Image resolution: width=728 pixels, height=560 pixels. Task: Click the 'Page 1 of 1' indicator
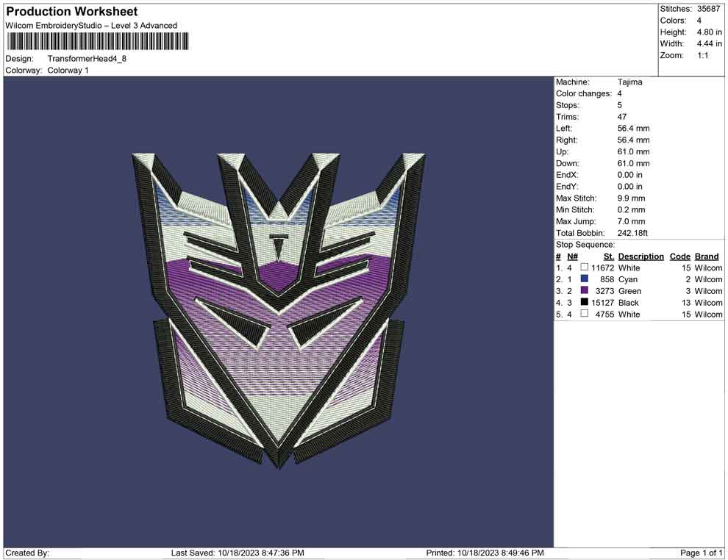click(x=701, y=553)
